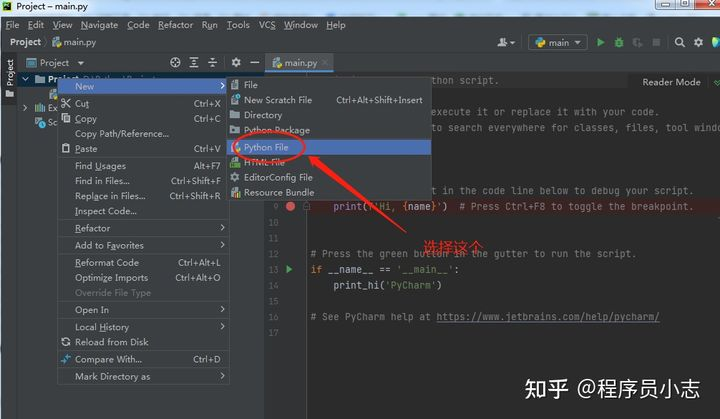Expand all items in Project panel
Viewport: 720px width, 419px height.
click(x=194, y=62)
